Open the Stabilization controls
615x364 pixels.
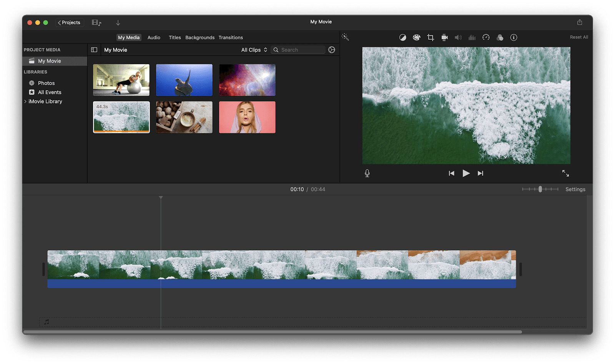444,37
